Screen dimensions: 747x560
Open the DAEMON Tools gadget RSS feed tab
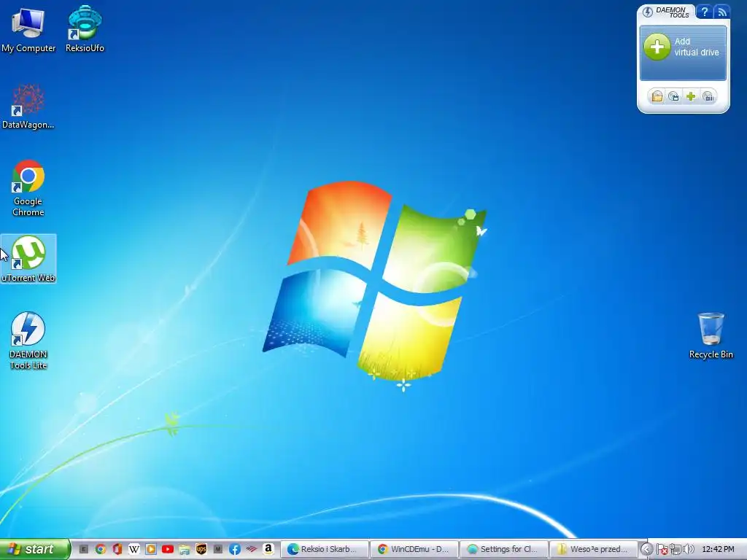pos(721,12)
